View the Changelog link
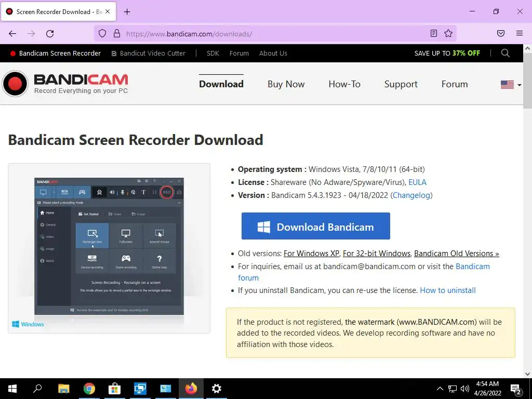532x399 pixels. coord(411,195)
